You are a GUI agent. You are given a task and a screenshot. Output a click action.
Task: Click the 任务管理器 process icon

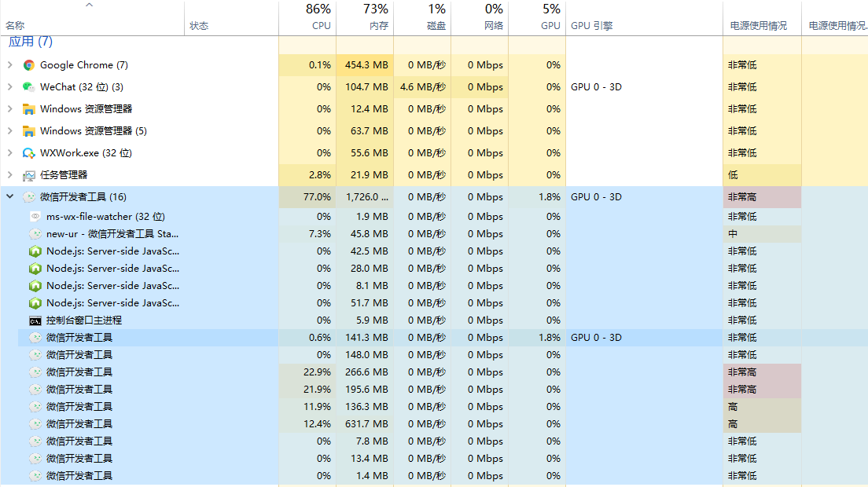click(29, 175)
